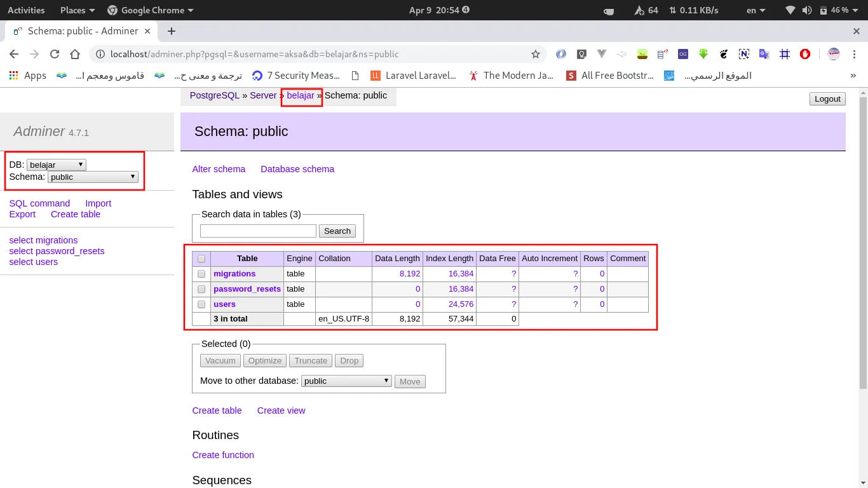Reload the Adminer page
The image size is (868, 488).
[x=55, y=54]
